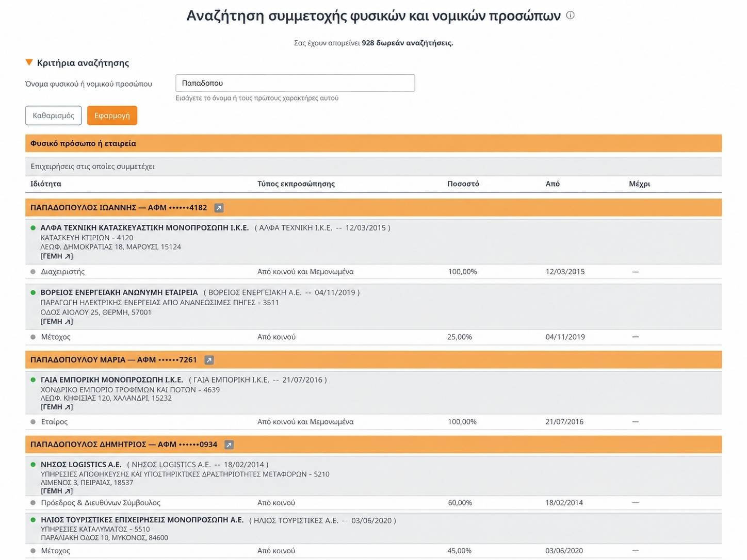Open the ΓΕΜΗ link for ΝΗΣΟΣ LOGISTICS
The width and height of the screenshot is (747, 560).
coord(57,491)
